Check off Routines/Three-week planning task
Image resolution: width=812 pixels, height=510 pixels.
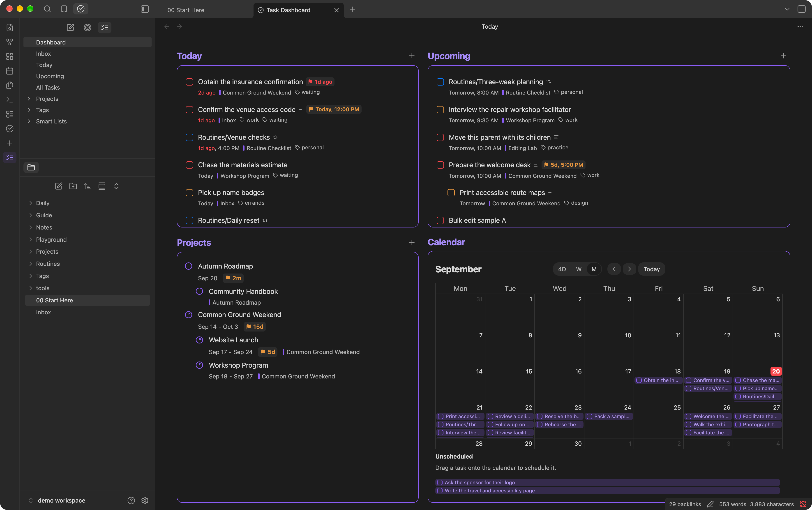click(440, 82)
